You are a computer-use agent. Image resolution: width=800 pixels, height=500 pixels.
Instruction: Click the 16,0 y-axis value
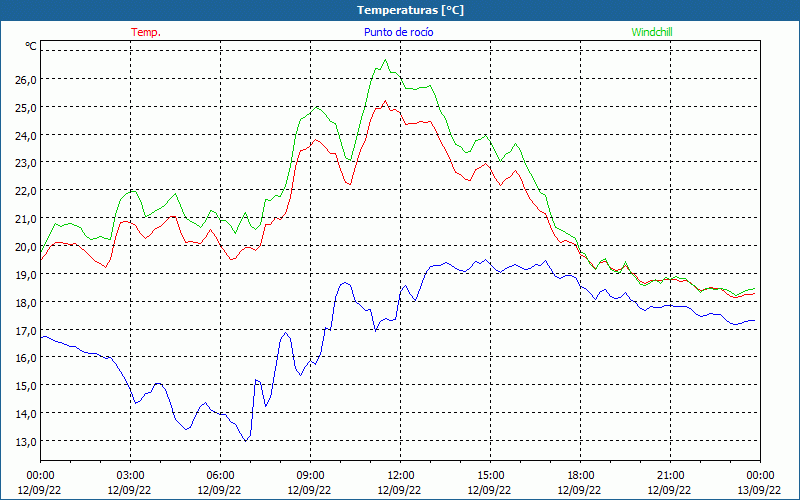click(27, 358)
